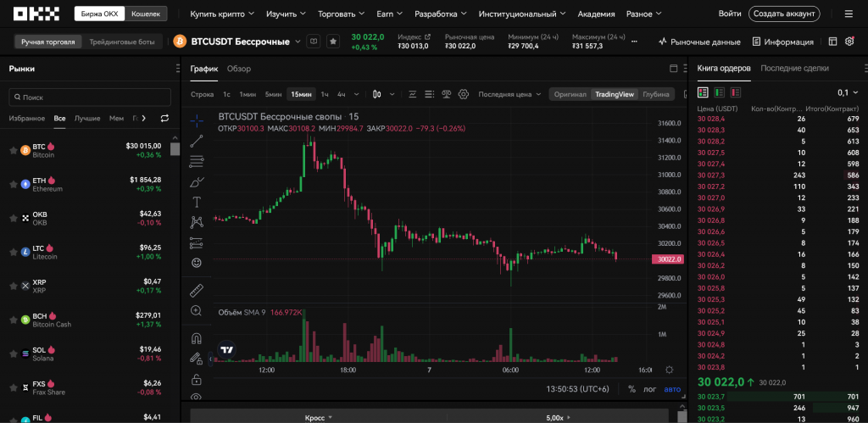Switch to Ручная торговля mode
868x423 pixels.
coord(47,42)
